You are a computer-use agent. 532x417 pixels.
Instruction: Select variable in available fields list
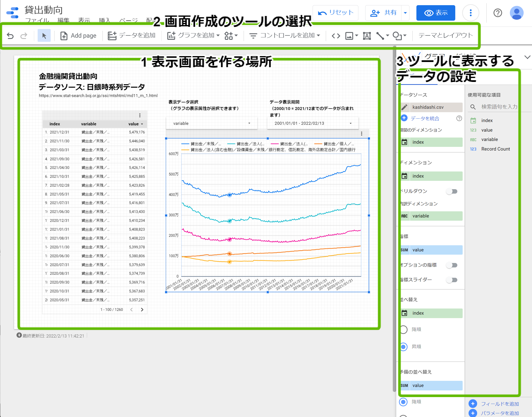tap(489, 139)
